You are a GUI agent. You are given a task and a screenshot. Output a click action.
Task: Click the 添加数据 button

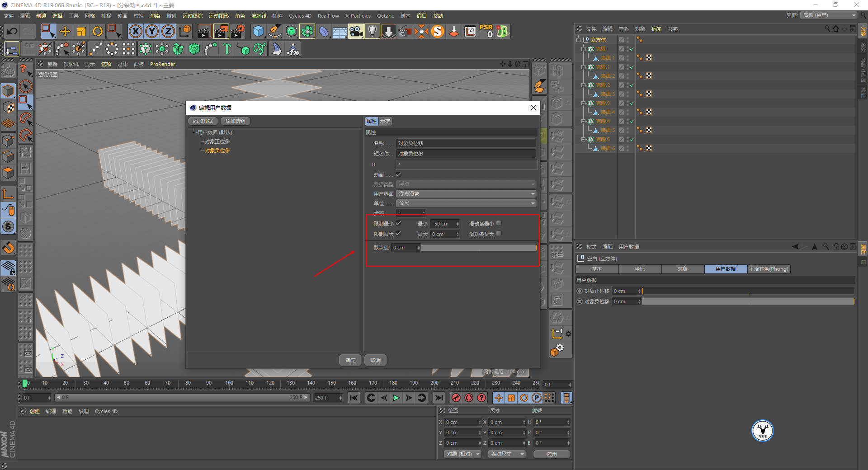203,121
